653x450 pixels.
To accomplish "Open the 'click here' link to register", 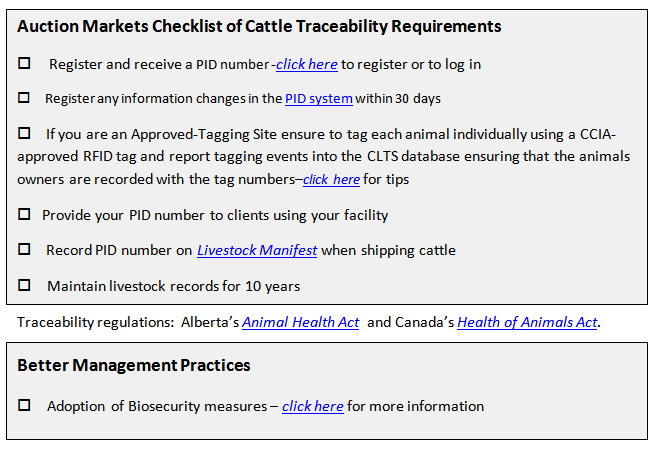I will point(307,65).
